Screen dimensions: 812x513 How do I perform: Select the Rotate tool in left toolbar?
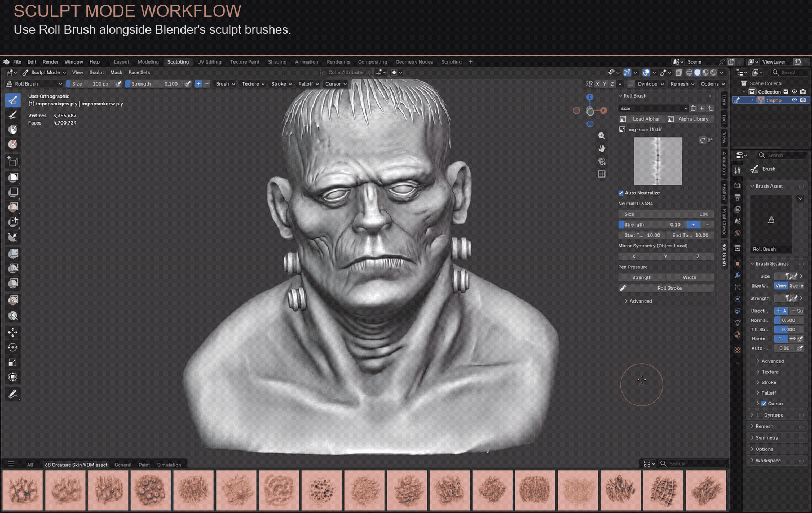(x=13, y=347)
